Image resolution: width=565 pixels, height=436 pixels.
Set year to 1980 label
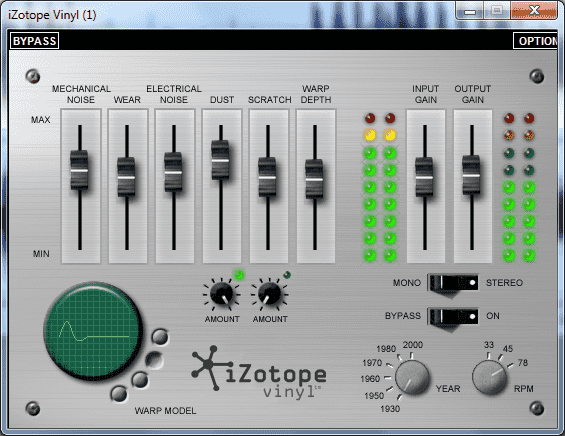tap(386, 349)
